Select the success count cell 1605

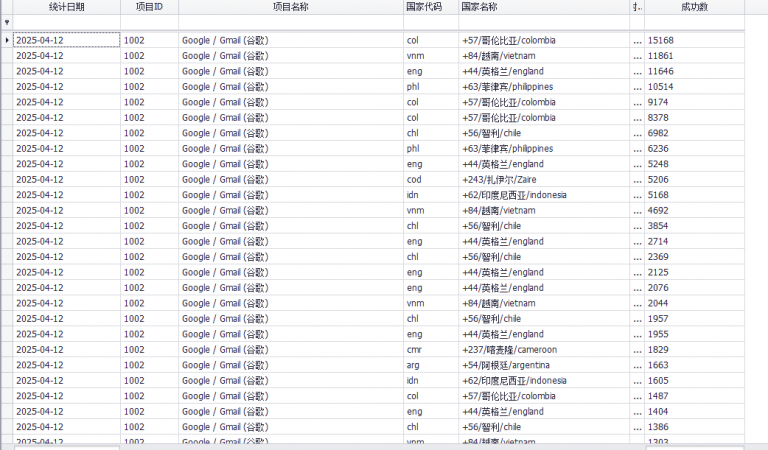pyautogui.click(x=694, y=380)
